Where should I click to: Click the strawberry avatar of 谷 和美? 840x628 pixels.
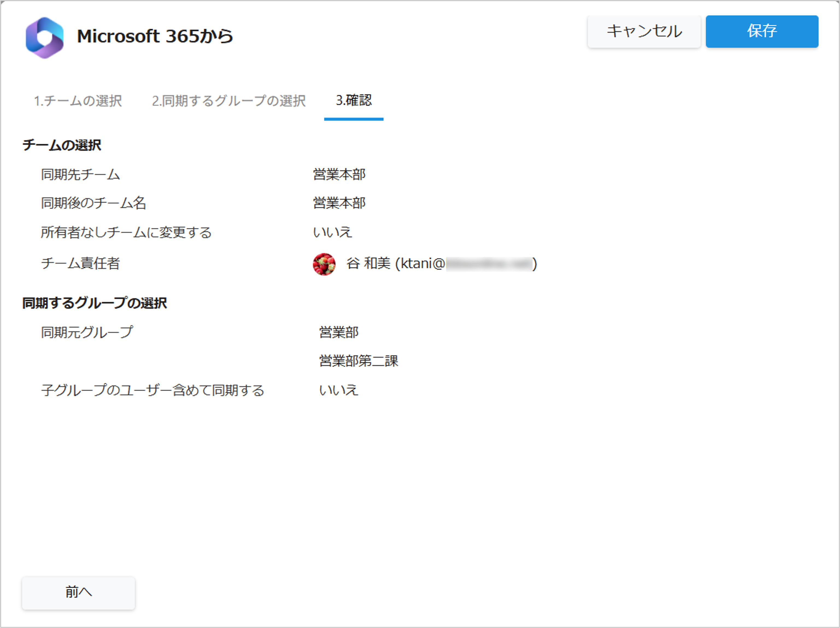(x=324, y=264)
